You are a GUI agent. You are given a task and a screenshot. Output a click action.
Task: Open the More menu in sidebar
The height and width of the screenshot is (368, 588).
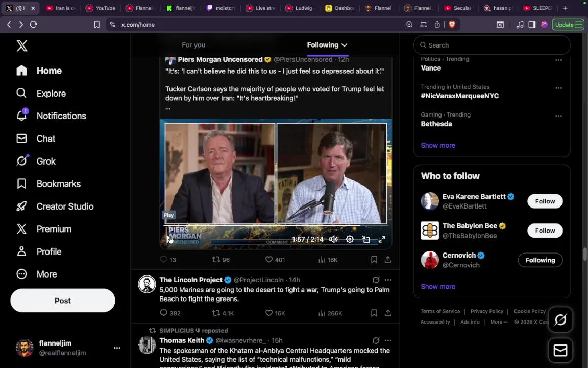(37, 274)
